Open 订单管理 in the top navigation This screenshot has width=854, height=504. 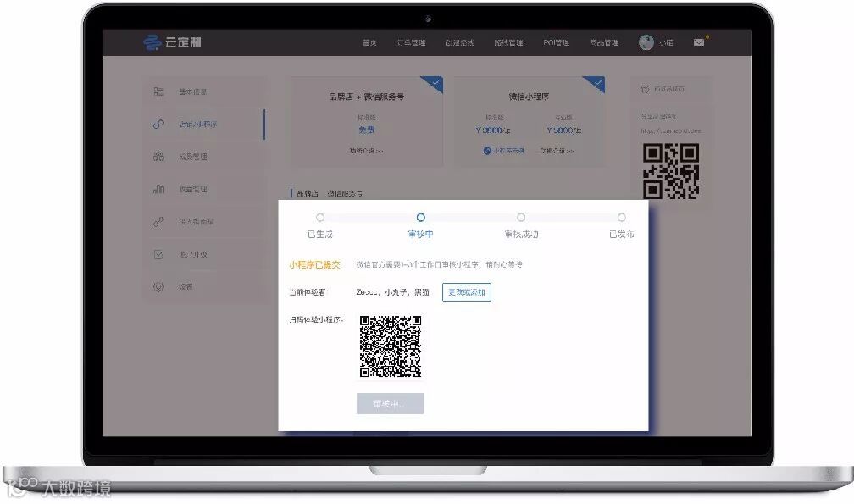click(411, 42)
